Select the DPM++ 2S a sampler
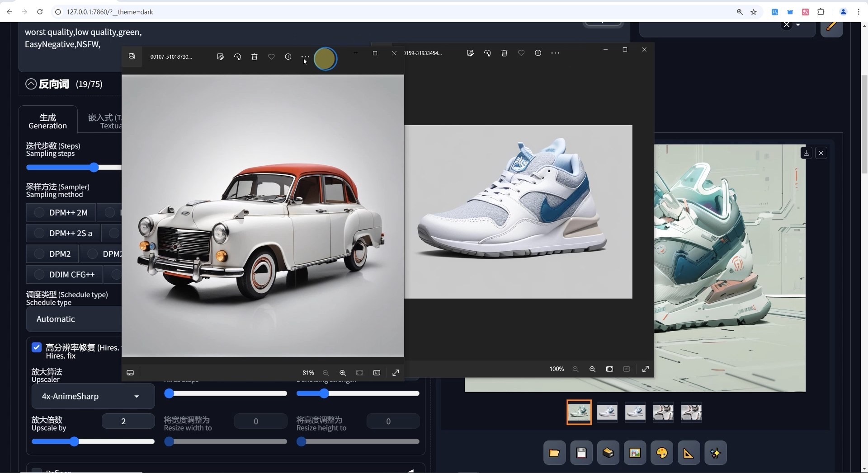This screenshot has height=473, width=868. (x=63, y=233)
